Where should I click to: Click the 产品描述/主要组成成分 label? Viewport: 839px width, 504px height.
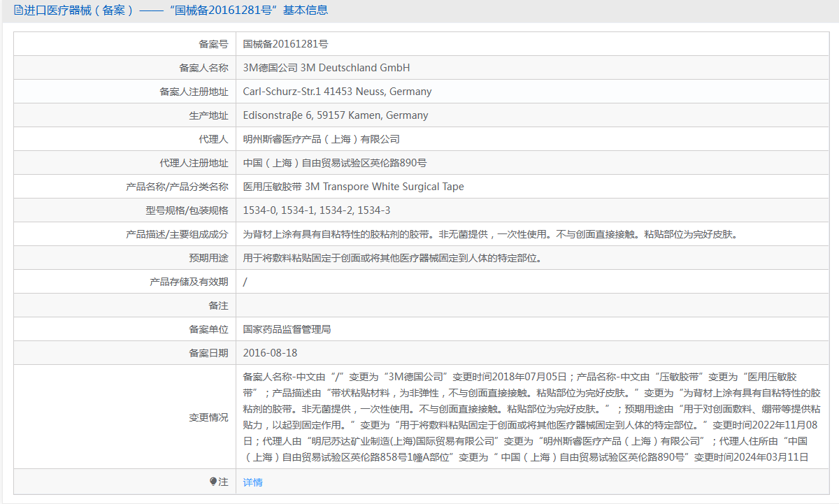(x=177, y=234)
